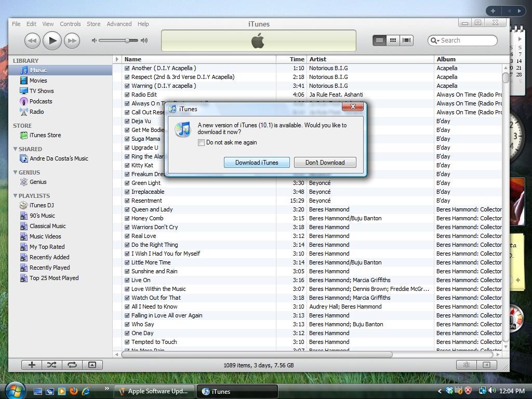Show the Genius sidebar
The width and height of the screenshot is (532, 399).
point(486,365)
